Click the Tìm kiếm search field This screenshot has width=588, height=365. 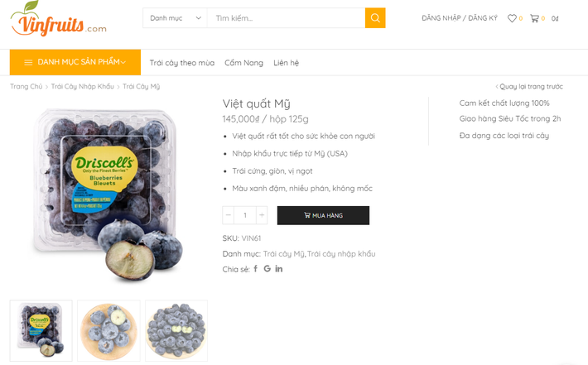coord(286,18)
